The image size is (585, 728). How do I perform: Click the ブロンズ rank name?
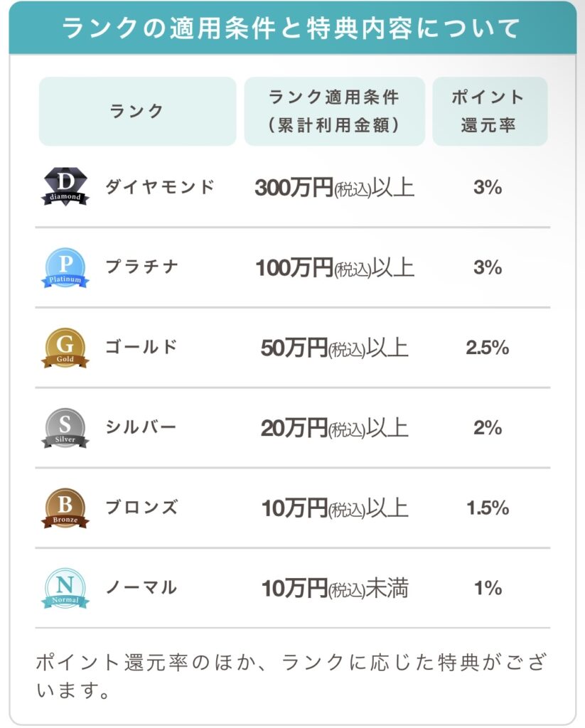click(142, 508)
